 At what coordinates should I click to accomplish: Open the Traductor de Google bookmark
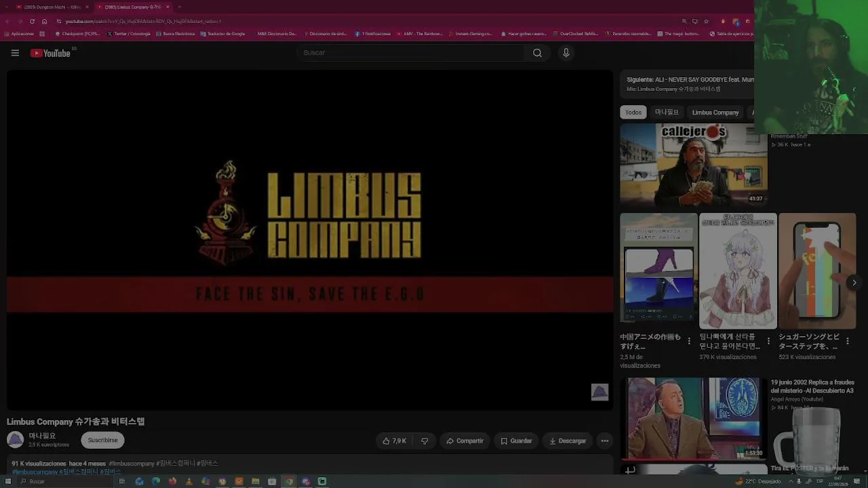pyautogui.click(x=222, y=33)
